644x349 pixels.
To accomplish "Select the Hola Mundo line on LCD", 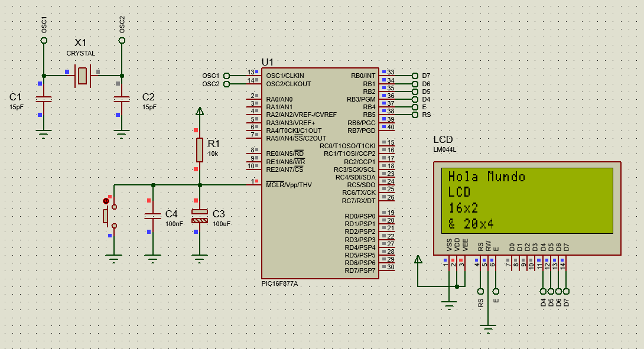I will point(487,177).
